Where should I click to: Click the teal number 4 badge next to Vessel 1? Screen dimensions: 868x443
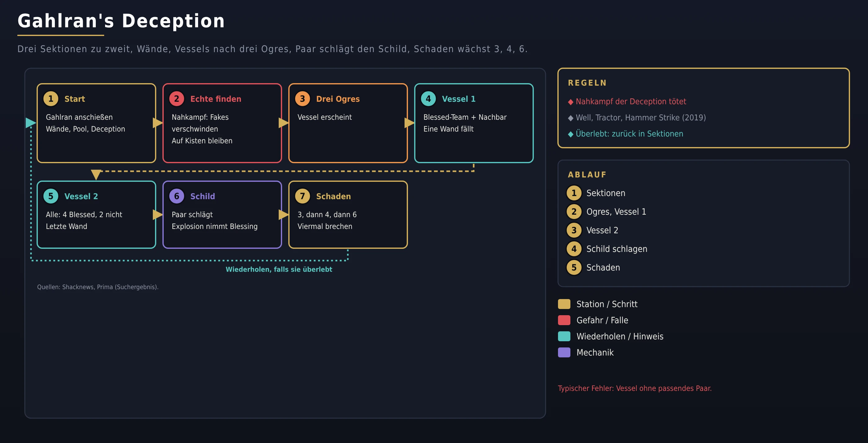(428, 99)
